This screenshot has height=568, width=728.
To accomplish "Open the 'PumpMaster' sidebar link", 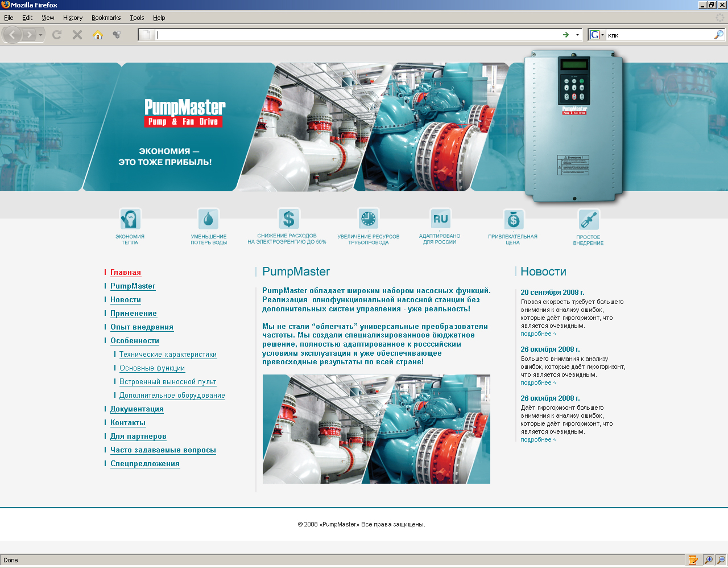I will tap(133, 286).
